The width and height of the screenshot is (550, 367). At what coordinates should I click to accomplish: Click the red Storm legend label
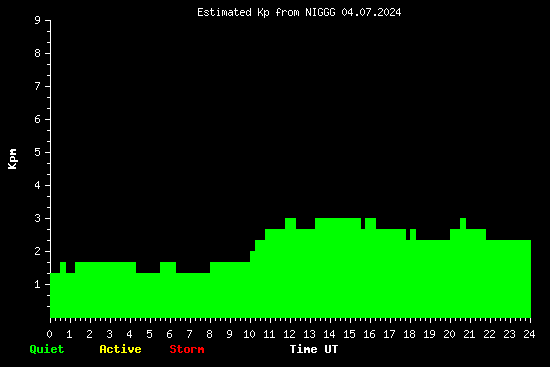click(187, 349)
